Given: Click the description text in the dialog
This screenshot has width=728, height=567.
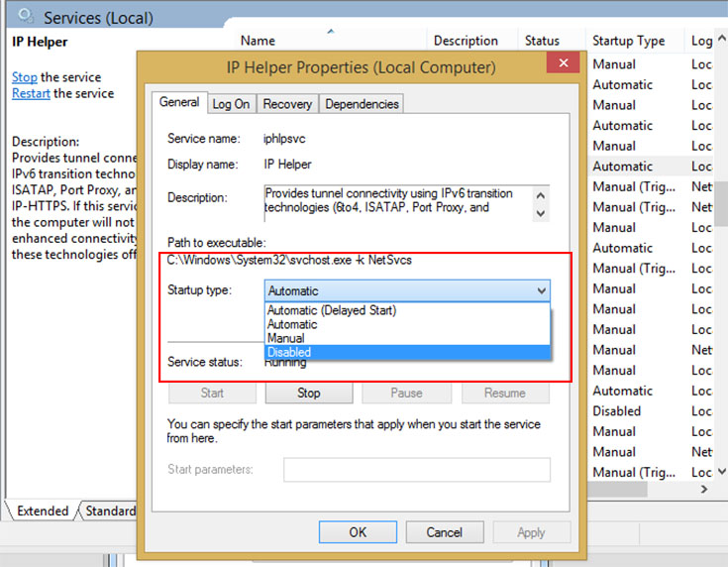Looking at the screenshot, I should pos(388,200).
